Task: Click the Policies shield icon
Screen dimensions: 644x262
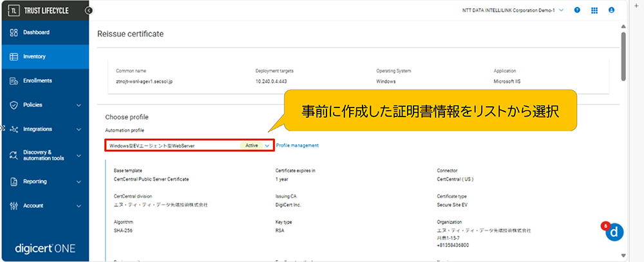Action: tap(14, 105)
